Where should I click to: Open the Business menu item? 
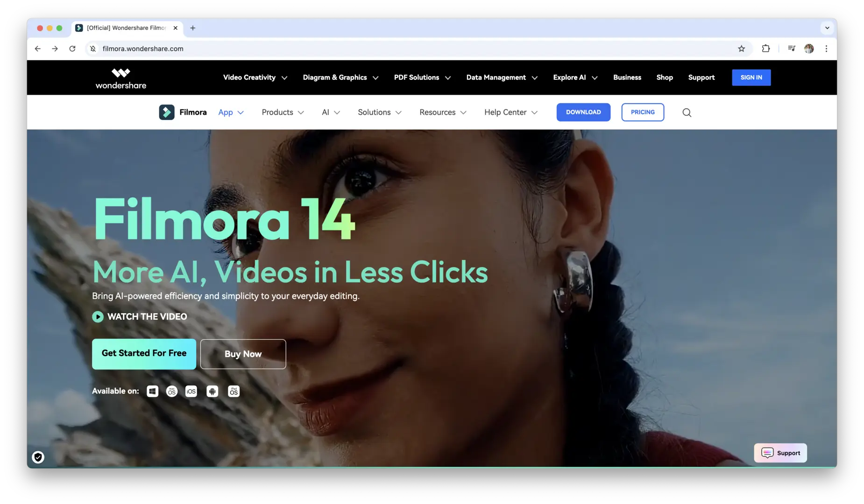[627, 77]
